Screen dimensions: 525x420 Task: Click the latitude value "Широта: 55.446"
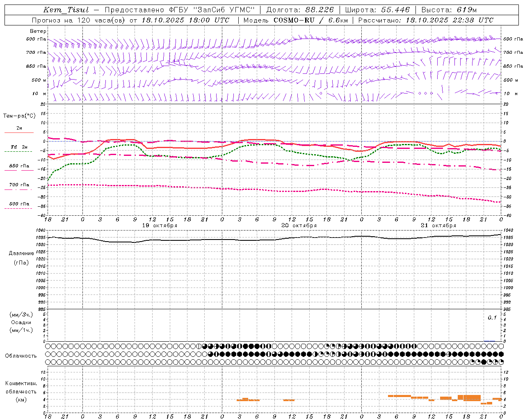click(377, 10)
